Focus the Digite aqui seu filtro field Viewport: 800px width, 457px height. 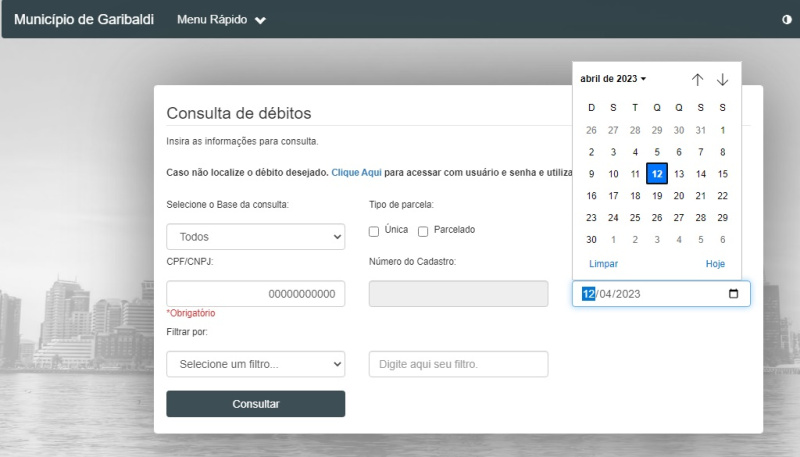pyautogui.click(x=459, y=364)
